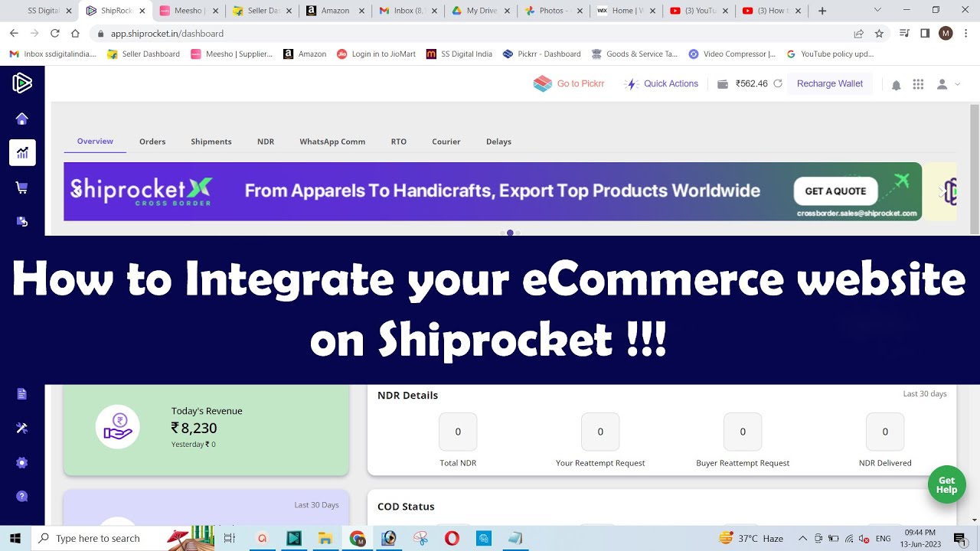Open Pickrr - Dashboard bookmark
The width and height of the screenshot is (980, 551).
pyautogui.click(x=541, y=54)
